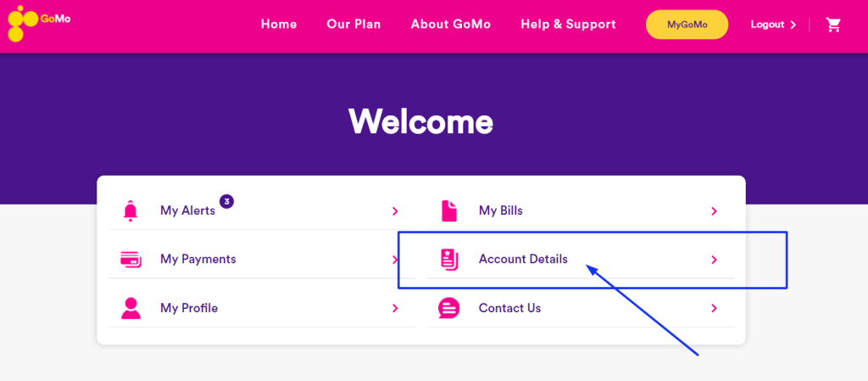Open the Home menu item
Screen dimensions: 868x381
(279, 25)
